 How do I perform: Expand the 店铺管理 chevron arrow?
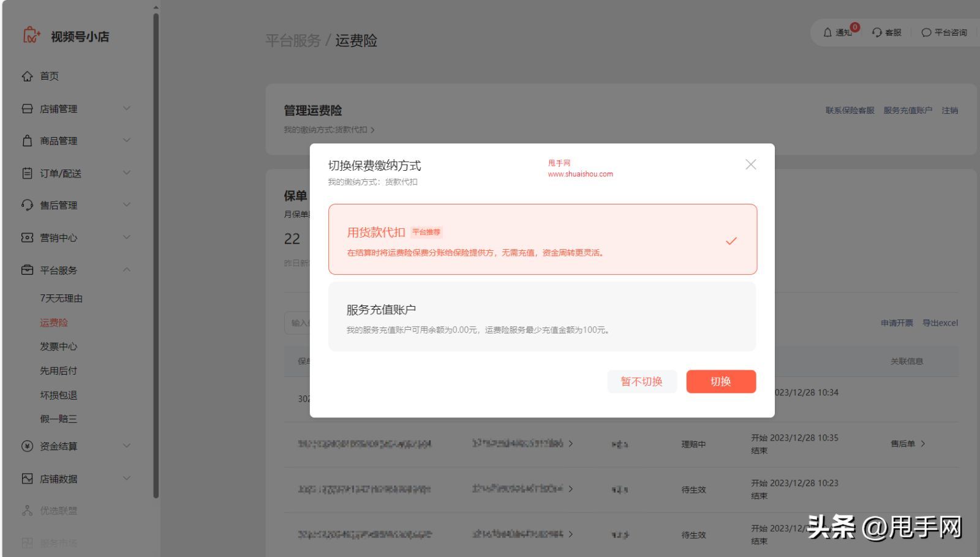pyautogui.click(x=127, y=108)
